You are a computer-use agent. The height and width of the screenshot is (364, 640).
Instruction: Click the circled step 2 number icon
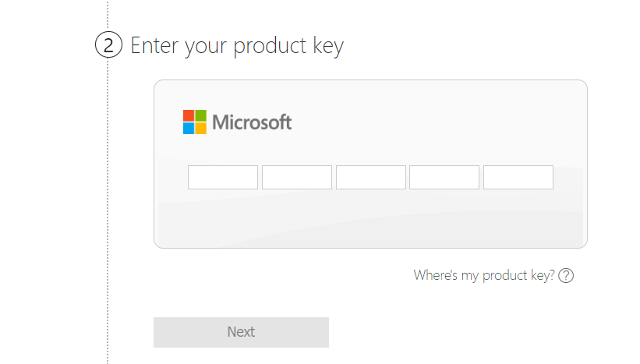click(108, 44)
